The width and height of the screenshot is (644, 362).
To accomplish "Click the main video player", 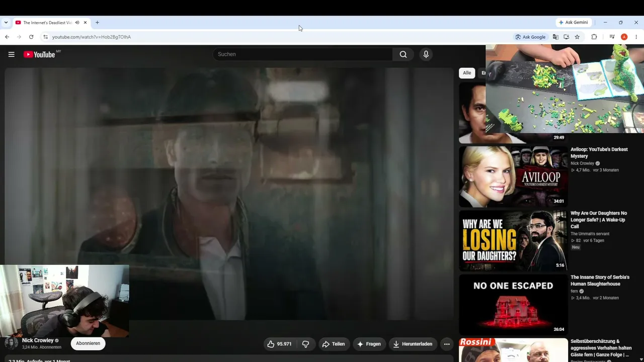I will click(229, 194).
